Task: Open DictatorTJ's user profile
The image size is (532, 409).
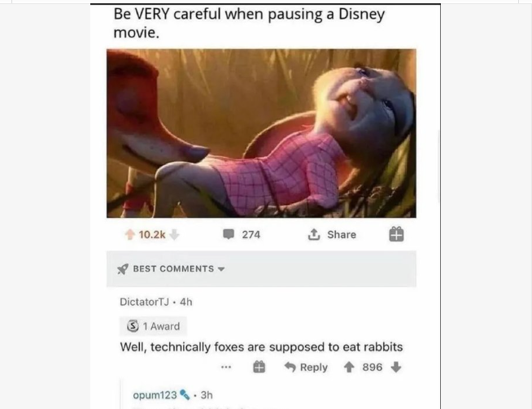Action: point(144,302)
